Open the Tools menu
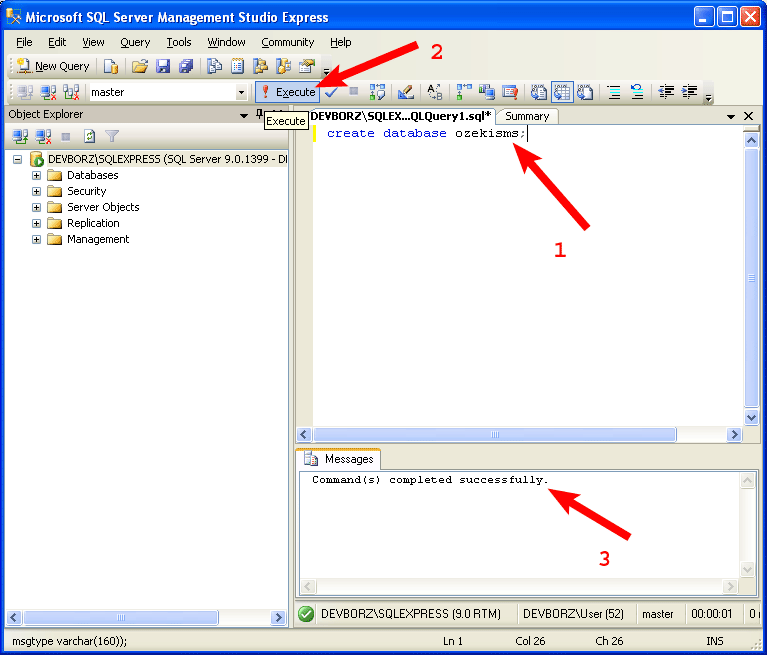767x655 pixels. [179, 43]
